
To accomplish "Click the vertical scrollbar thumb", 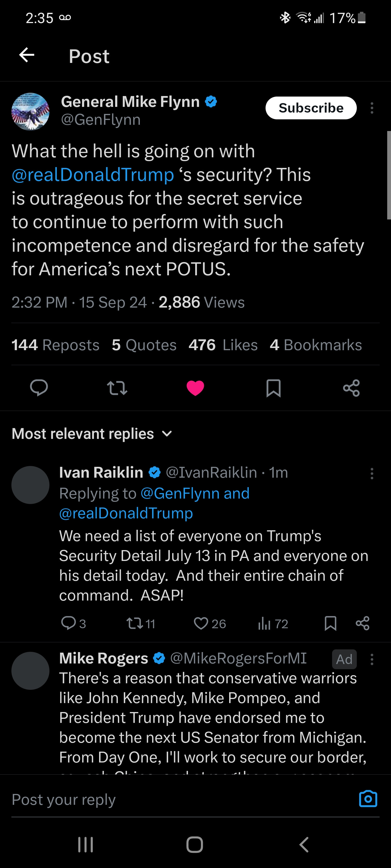I will coord(389,175).
